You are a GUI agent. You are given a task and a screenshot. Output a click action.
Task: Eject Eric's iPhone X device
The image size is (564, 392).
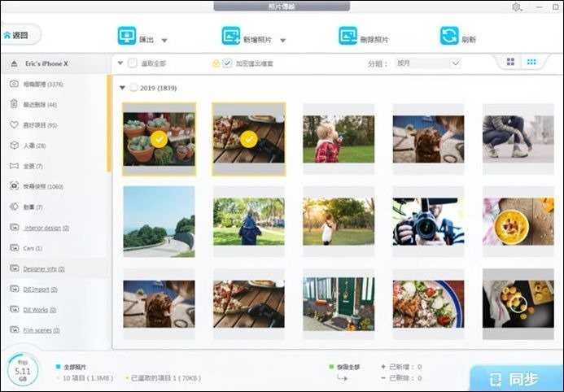pos(15,63)
